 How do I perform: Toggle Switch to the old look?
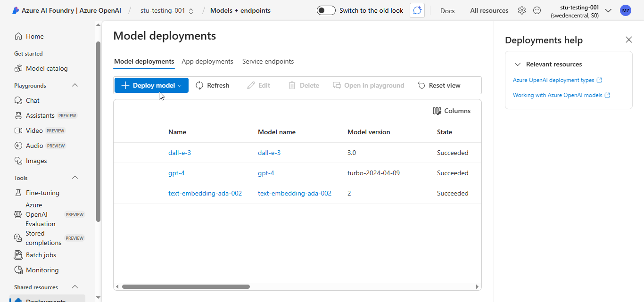[326, 10]
